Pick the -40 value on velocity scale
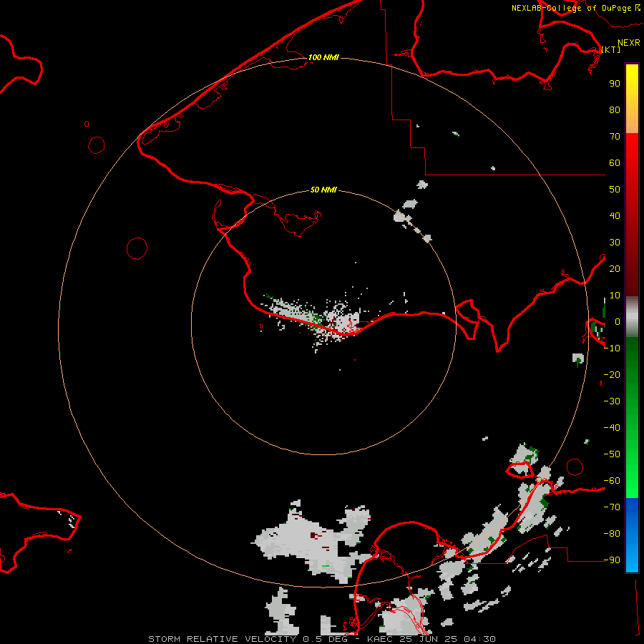Screen dimensions: 644x644 click(x=612, y=428)
